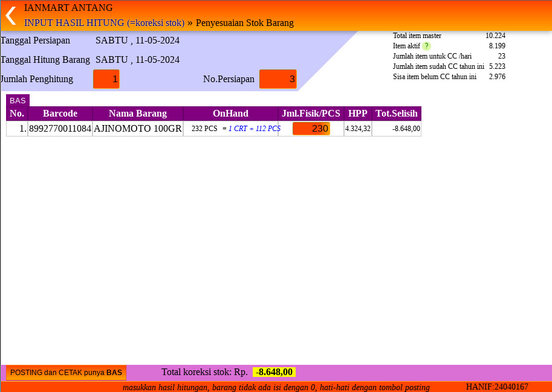Select AJINOMOTO 100GR item name

coord(138,129)
